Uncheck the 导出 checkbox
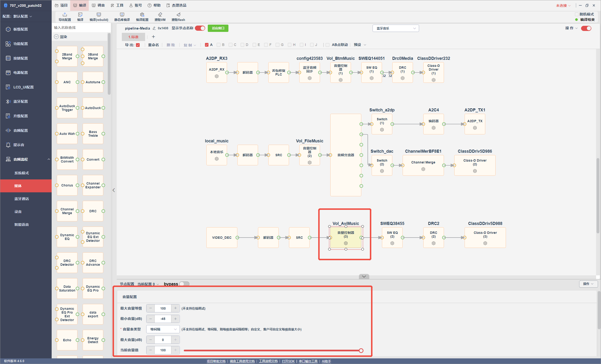 pos(138,45)
